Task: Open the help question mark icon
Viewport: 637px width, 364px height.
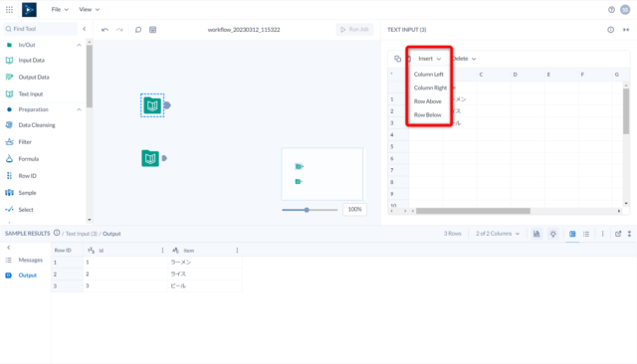Action: (x=611, y=10)
